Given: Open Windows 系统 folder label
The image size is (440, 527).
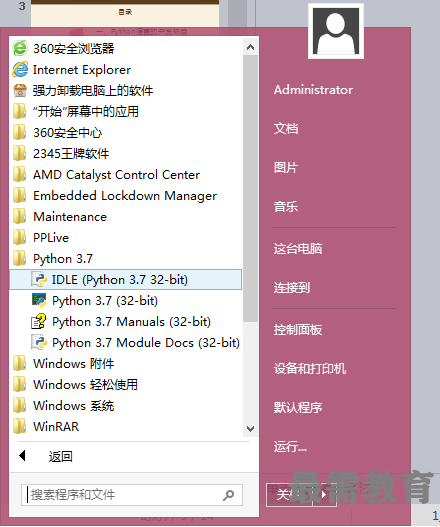Looking at the screenshot, I should click(74, 406).
